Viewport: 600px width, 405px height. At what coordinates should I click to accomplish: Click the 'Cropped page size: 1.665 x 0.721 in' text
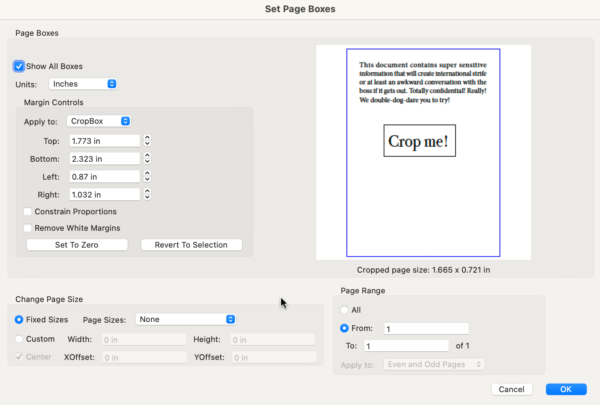click(423, 270)
